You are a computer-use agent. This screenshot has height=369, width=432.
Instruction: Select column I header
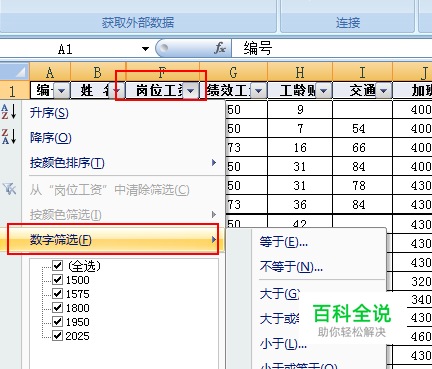362,72
